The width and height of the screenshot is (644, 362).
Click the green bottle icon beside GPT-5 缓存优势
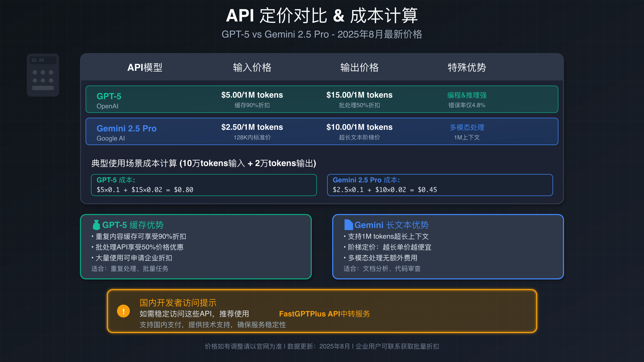[96, 225]
